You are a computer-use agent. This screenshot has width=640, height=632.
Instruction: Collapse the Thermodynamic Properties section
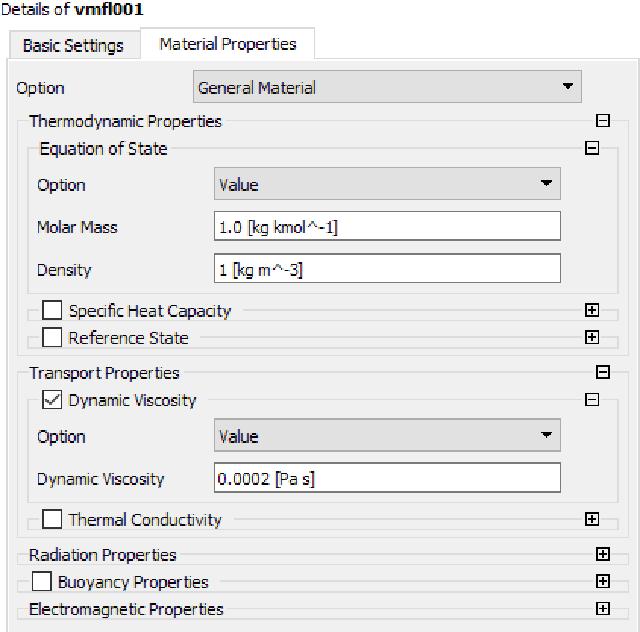pyautogui.click(x=602, y=120)
